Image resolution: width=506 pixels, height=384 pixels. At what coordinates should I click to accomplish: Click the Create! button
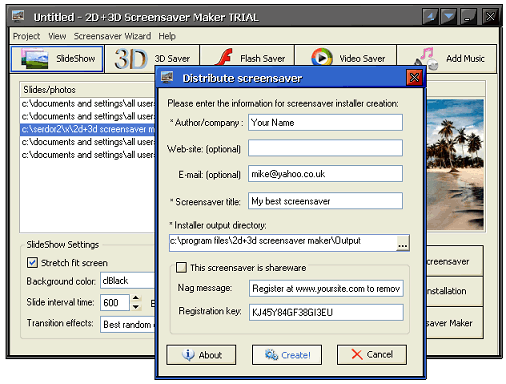click(x=287, y=355)
